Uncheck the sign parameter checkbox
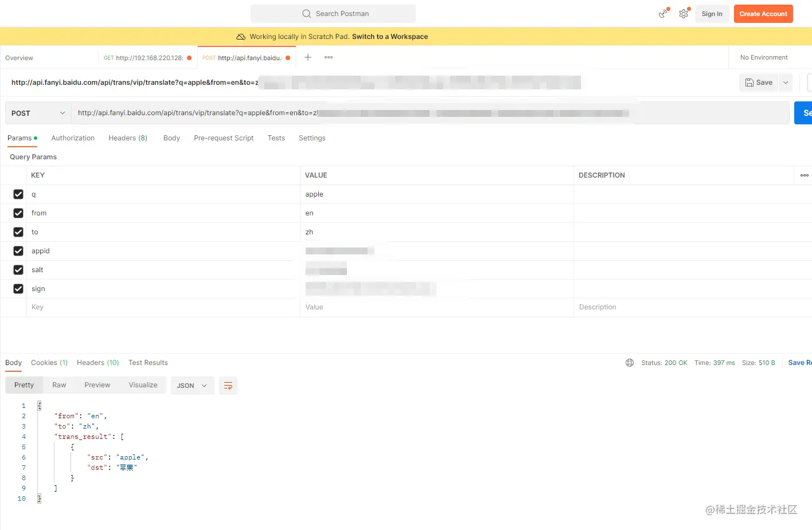This screenshot has height=530, width=812. (18, 289)
